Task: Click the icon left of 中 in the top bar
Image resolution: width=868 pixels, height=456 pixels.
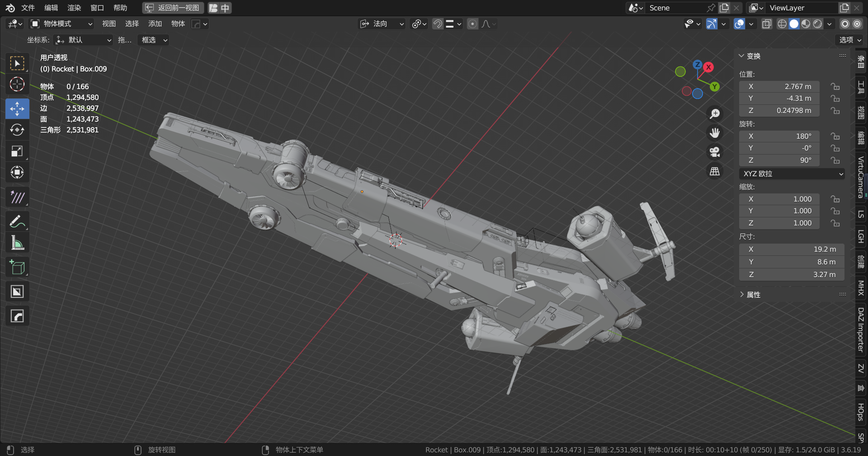Action: (213, 8)
